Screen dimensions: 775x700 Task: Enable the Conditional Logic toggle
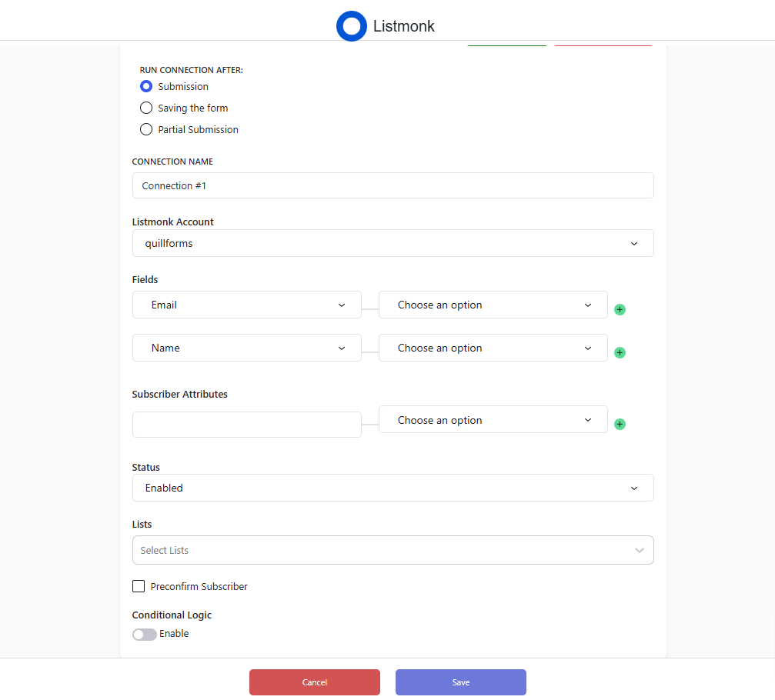pos(145,635)
